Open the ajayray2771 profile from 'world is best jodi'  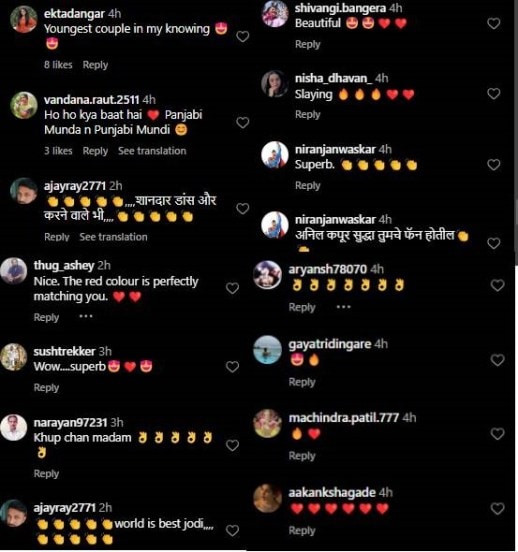(64, 508)
